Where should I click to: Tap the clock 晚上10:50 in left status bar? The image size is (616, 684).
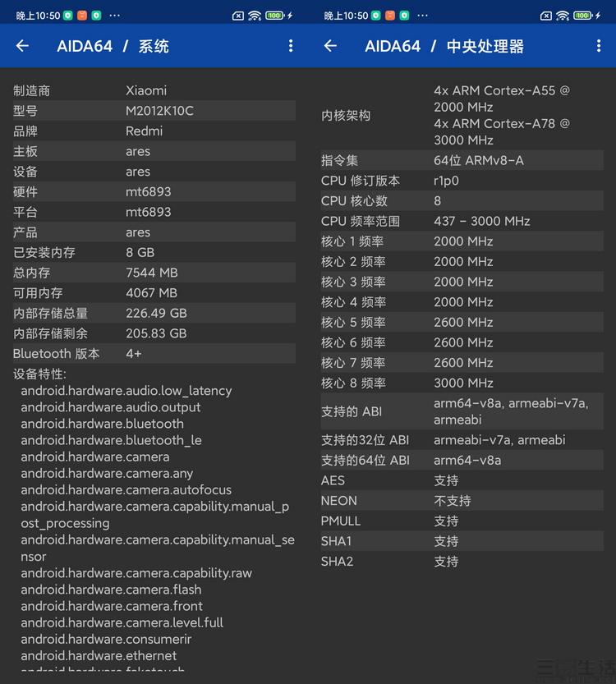[38, 16]
